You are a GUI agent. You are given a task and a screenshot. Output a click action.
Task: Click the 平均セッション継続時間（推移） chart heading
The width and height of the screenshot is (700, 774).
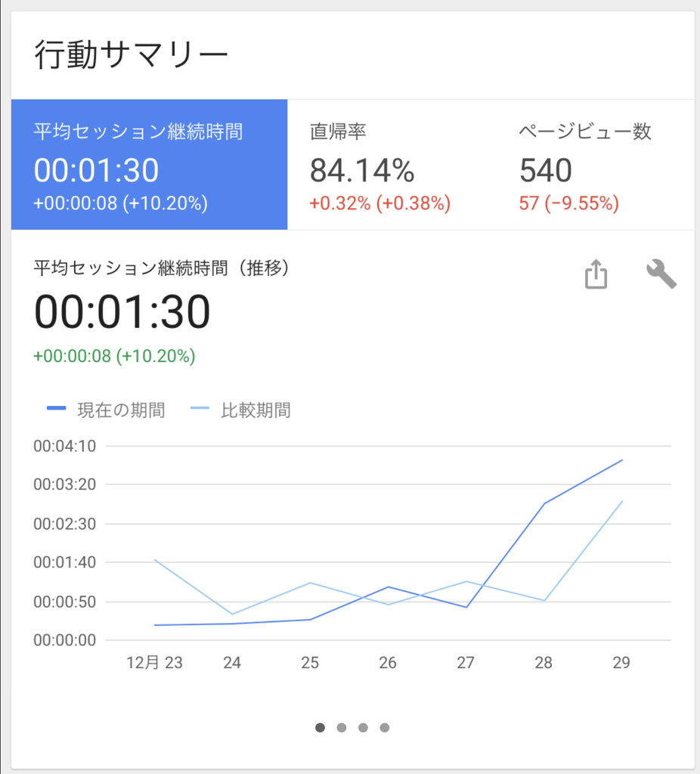162,268
